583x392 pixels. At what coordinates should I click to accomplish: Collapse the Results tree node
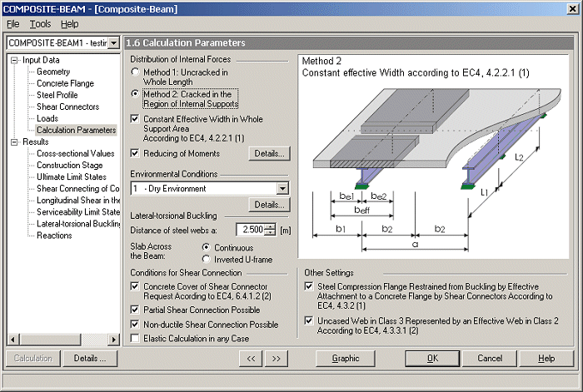(x=14, y=142)
